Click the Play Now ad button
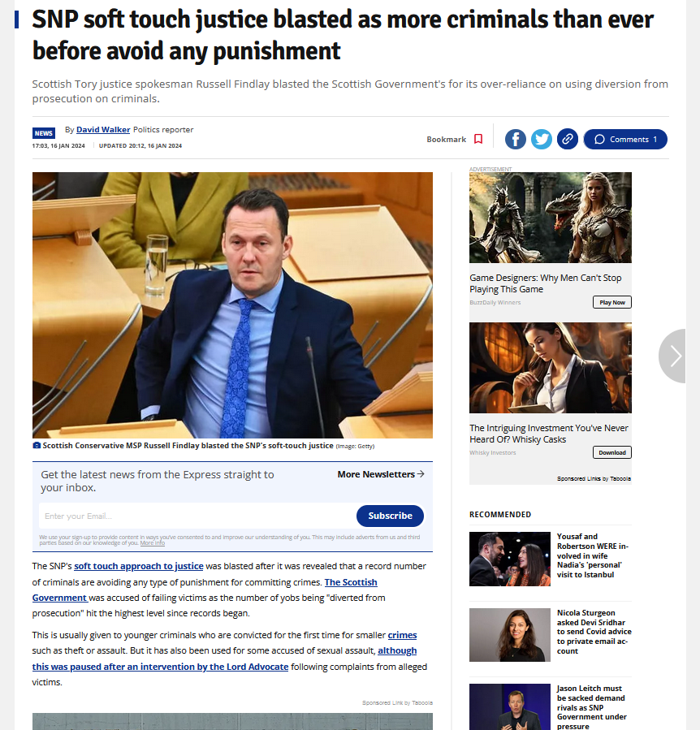 coord(612,302)
